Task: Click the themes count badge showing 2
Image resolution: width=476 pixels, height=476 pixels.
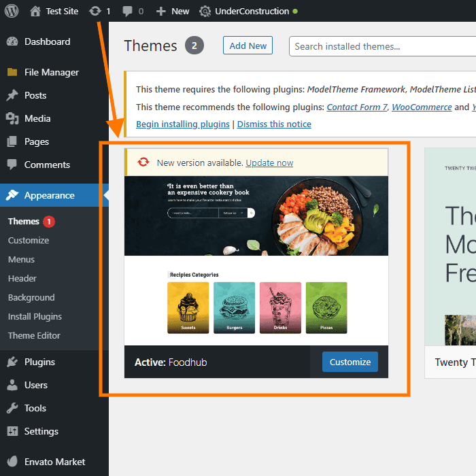Action: 194,46
